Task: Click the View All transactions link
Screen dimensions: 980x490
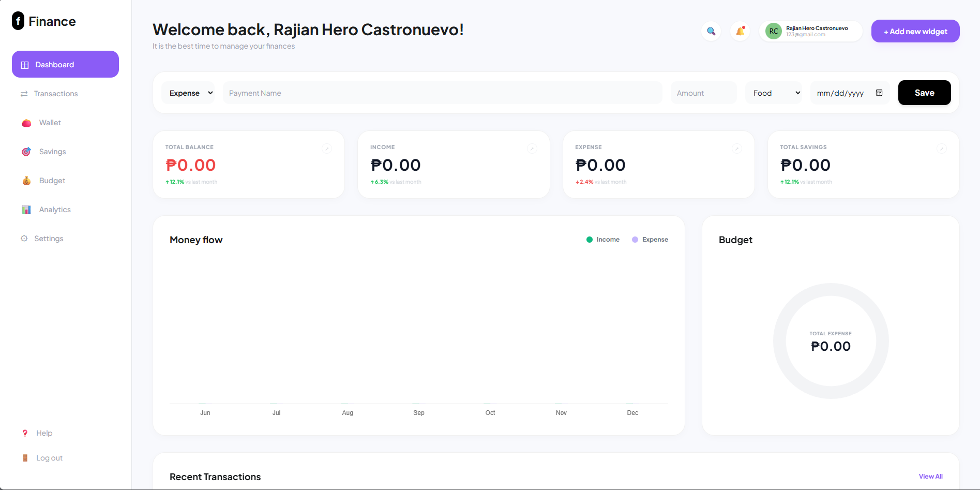Action: pyautogui.click(x=930, y=476)
